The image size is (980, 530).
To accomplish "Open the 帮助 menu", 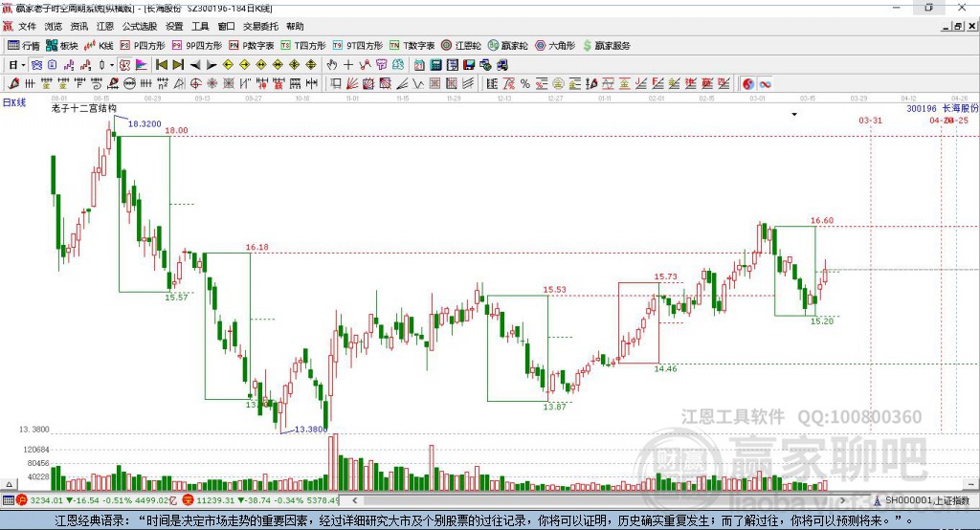I will pyautogui.click(x=295, y=26).
